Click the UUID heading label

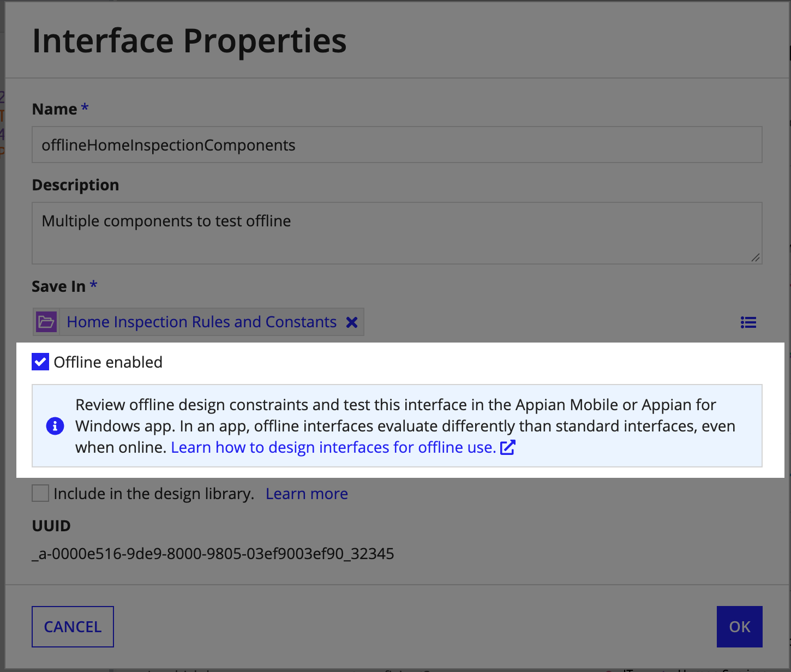[51, 526]
